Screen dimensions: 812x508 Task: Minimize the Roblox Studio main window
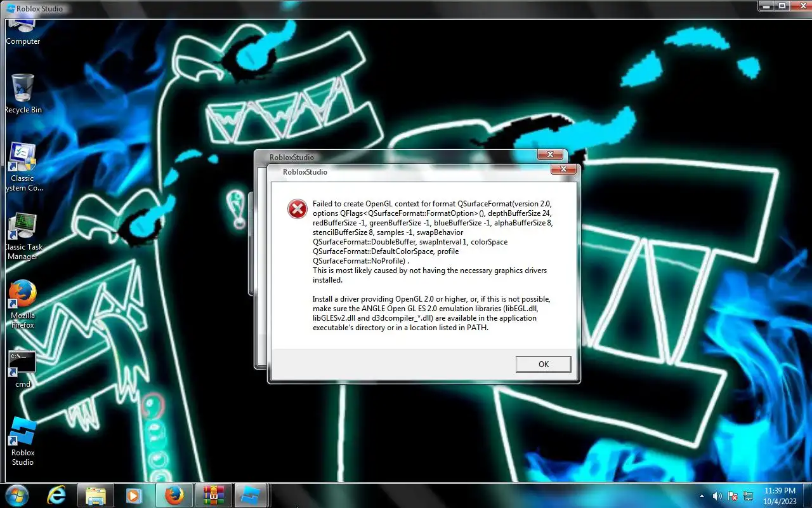[x=766, y=6]
